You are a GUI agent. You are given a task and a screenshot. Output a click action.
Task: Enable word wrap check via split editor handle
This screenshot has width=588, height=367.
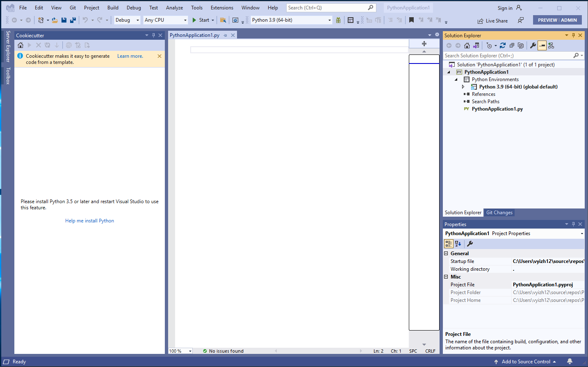tap(424, 43)
